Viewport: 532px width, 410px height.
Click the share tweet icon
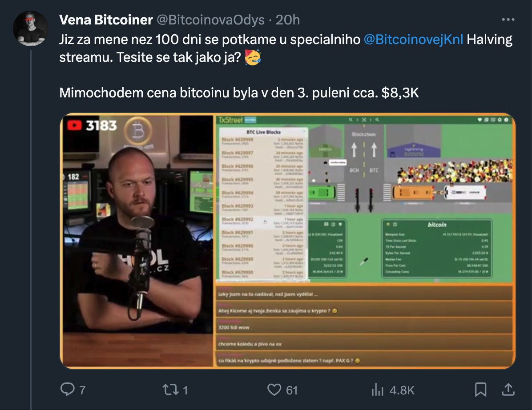pyautogui.click(x=508, y=389)
